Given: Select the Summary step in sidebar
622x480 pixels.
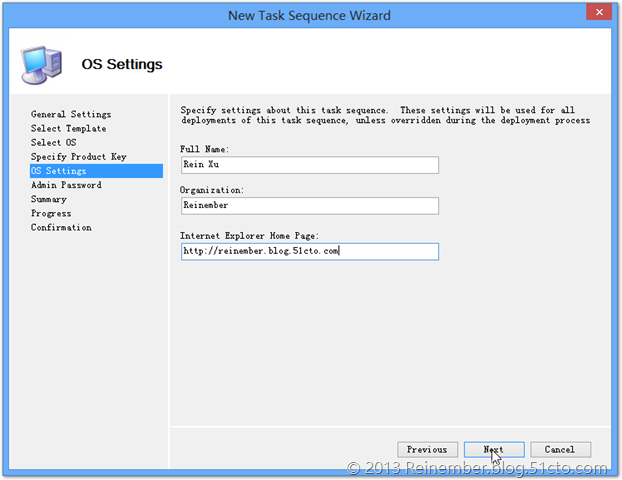Looking at the screenshot, I should (x=49, y=199).
